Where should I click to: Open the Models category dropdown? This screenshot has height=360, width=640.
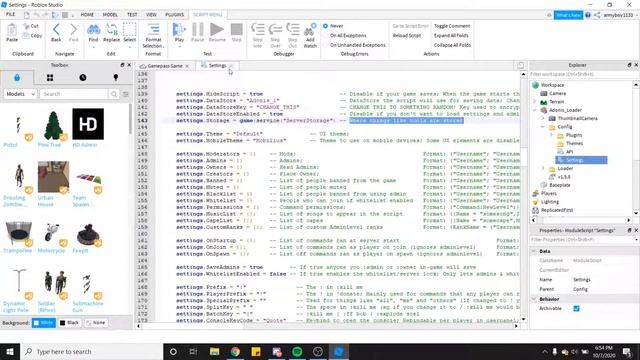pyautogui.click(x=20, y=94)
